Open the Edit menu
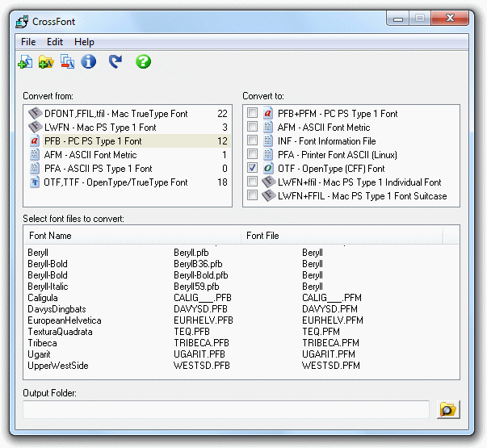The image size is (487, 448). (55, 42)
